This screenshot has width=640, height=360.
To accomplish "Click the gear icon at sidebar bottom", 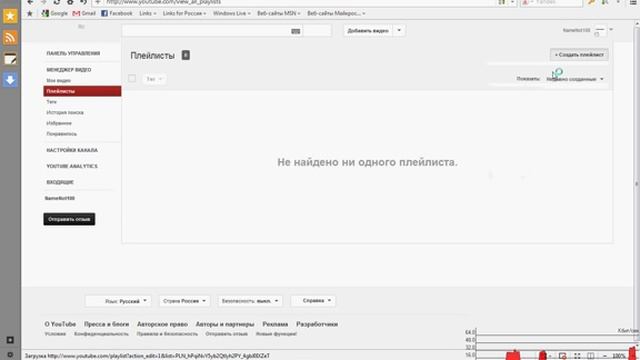I will pyautogui.click(x=10, y=355).
